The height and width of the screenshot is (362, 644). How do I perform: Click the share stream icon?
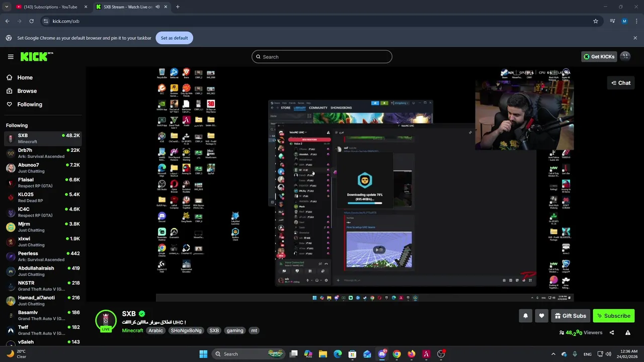click(x=612, y=332)
